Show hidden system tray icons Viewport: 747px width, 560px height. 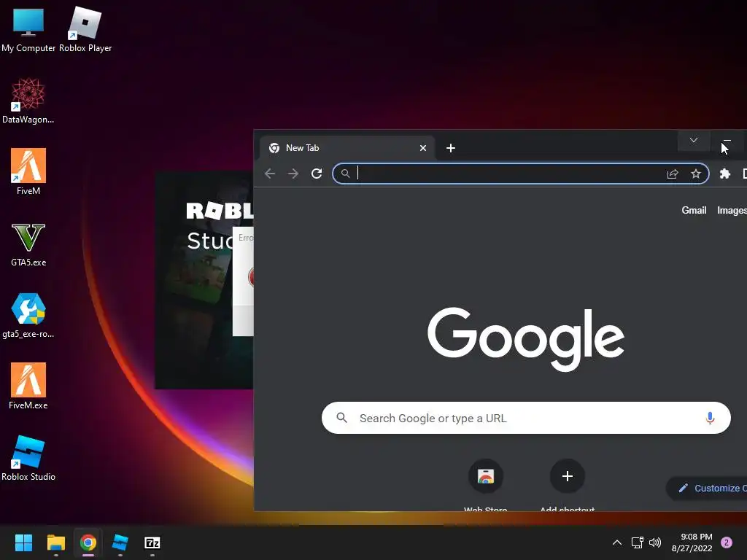tap(617, 542)
